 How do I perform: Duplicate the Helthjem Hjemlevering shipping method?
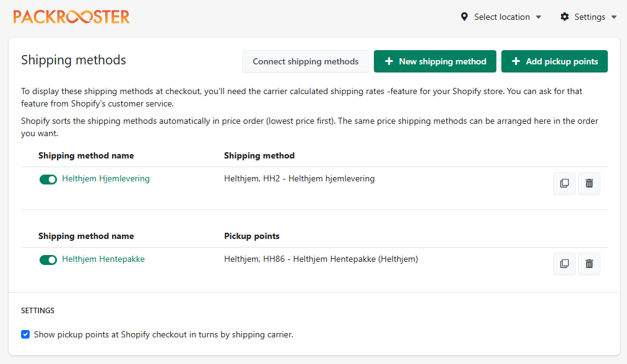tap(564, 183)
